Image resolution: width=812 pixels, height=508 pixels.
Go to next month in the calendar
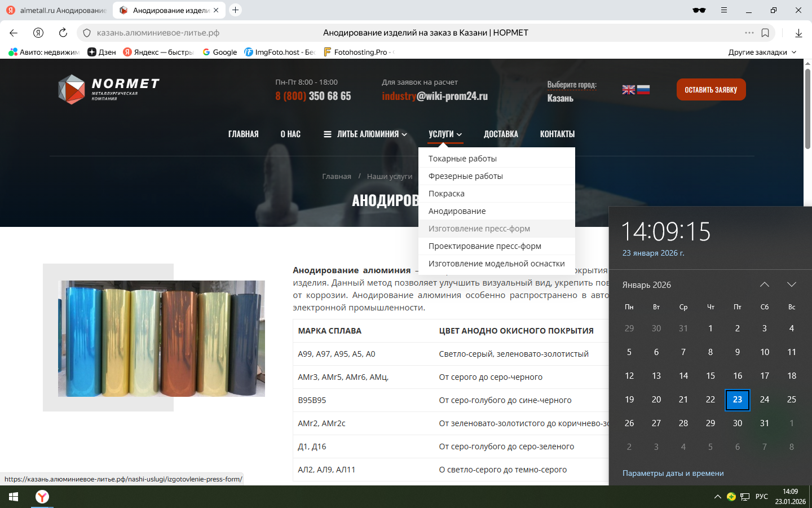[x=792, y=284]
